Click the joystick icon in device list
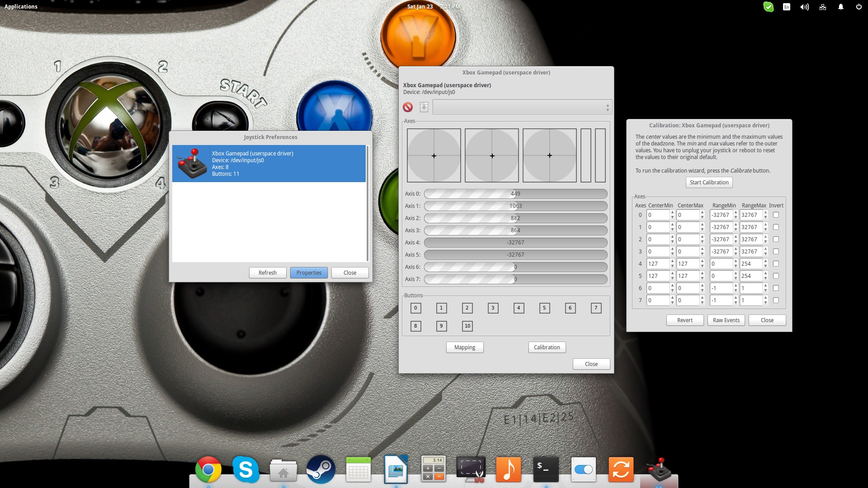 pos(192,163)
